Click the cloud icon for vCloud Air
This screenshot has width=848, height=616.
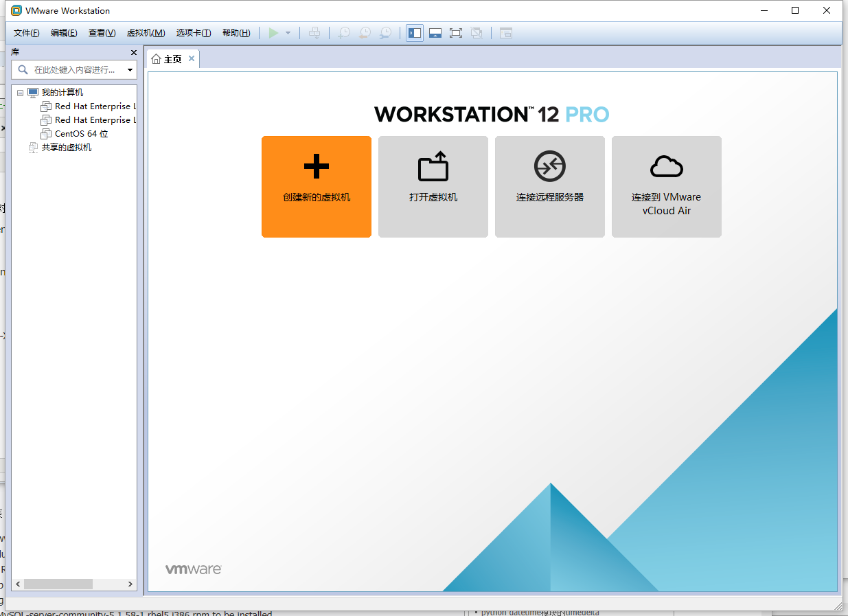pos(667,166)
